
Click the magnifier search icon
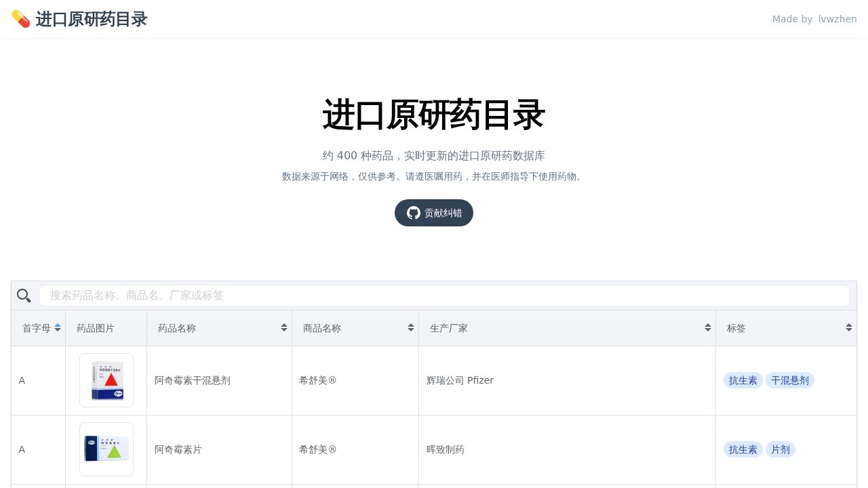click(x=24, y=296)
